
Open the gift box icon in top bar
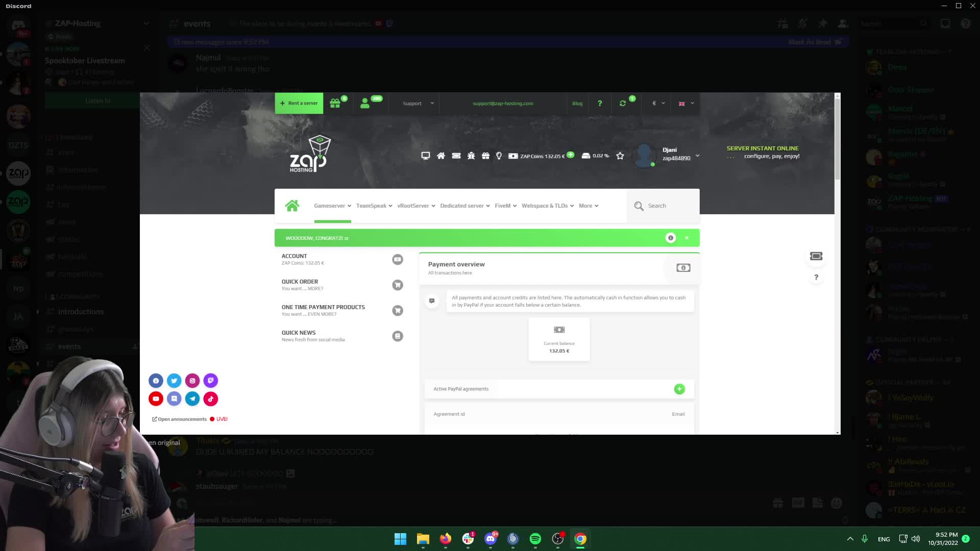(335, 104)
